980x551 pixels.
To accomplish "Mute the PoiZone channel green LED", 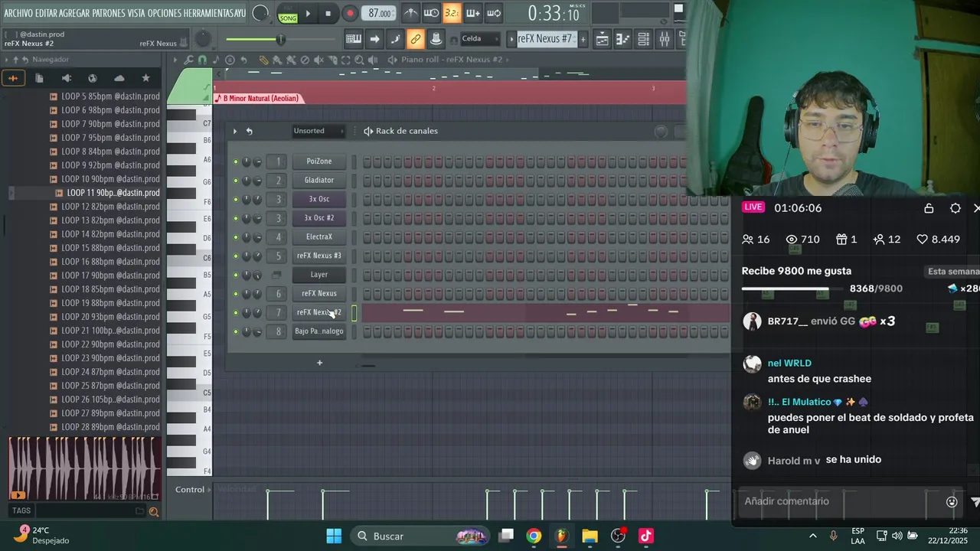I will point(236,161).
